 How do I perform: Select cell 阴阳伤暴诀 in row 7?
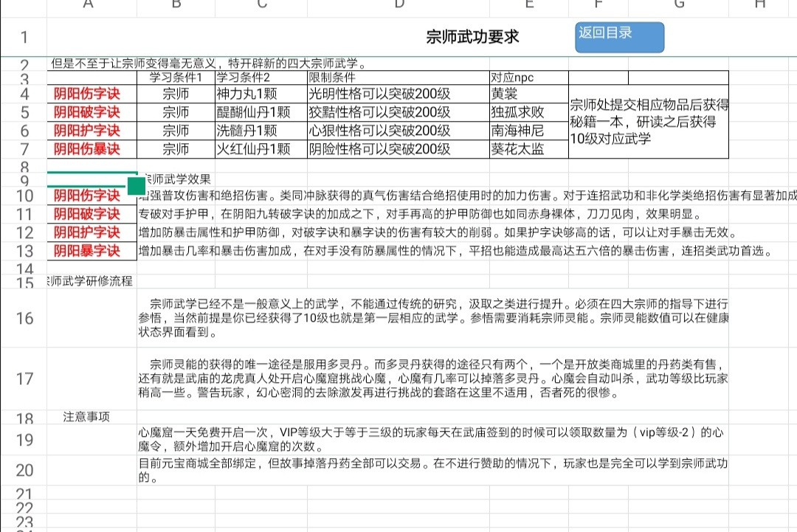(x=92, y=149)
